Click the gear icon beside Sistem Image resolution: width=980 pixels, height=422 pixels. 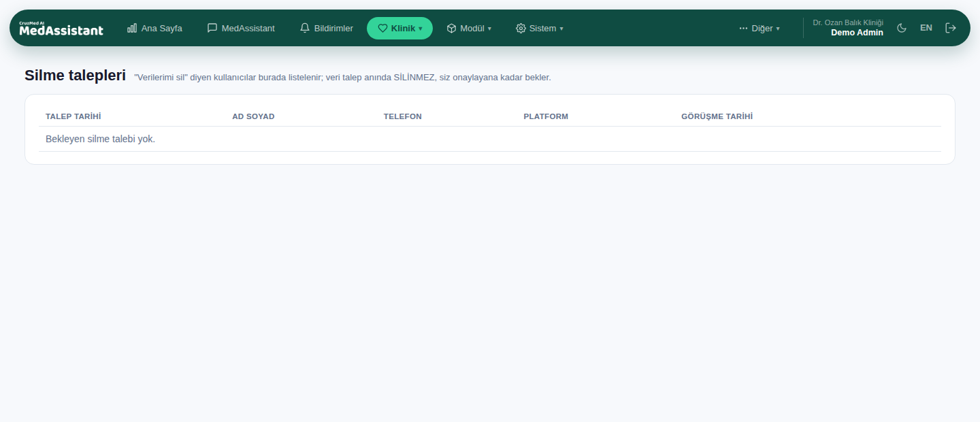(x=521, y=28)
